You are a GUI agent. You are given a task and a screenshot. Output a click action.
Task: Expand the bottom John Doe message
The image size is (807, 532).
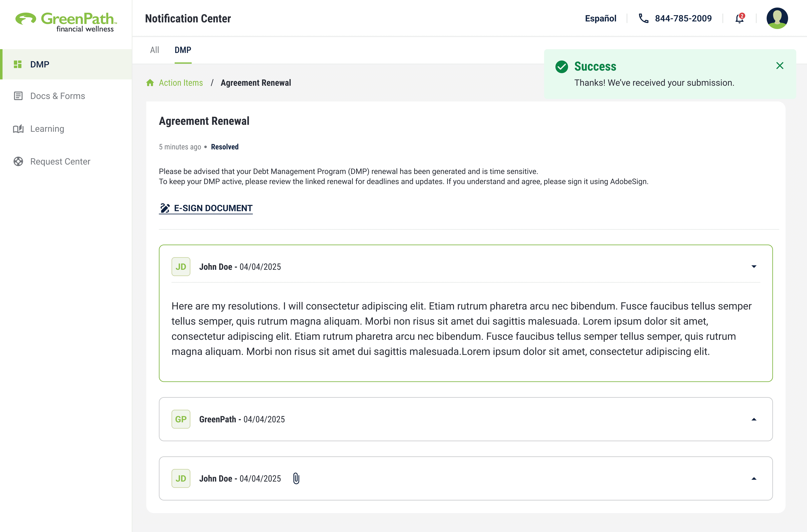point(754,478)
